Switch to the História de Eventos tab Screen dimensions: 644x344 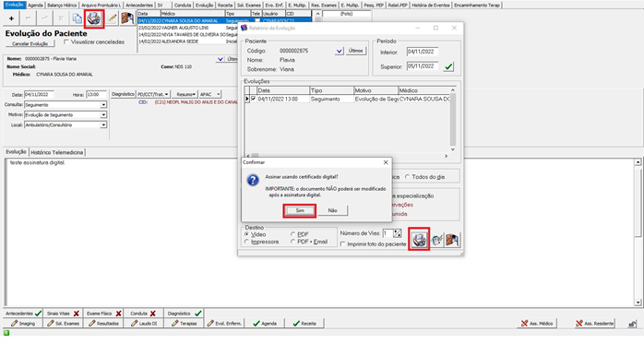(431, 5)
